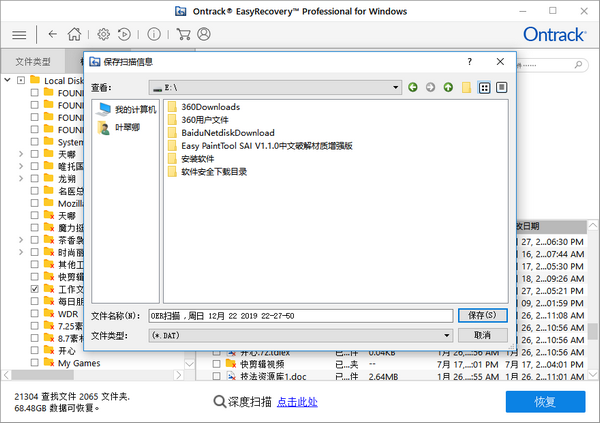Open the 软件安全下载目录 folder
This screenshot has height=423, width=600.
[207, 172]
